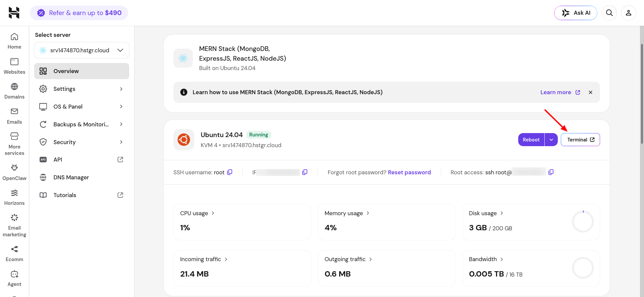Click the Hostinger logo
Screen dimensions: 644x297
click(x=14, y=13)
